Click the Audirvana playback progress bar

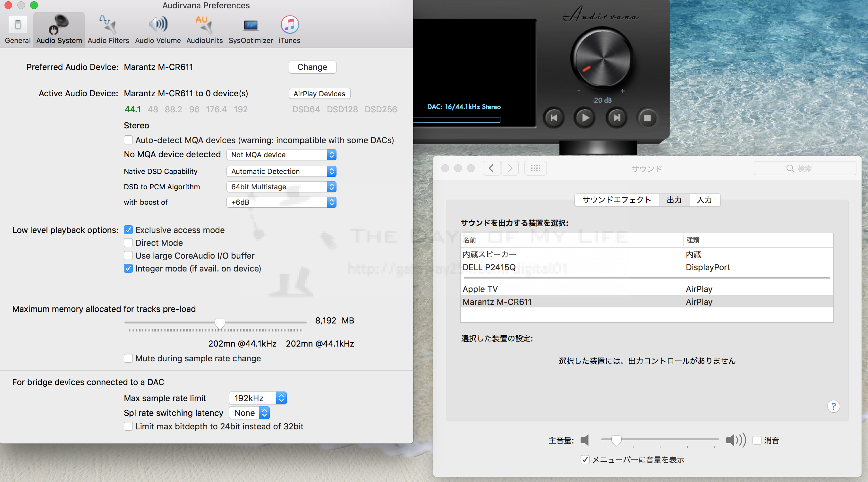(457, 120)
